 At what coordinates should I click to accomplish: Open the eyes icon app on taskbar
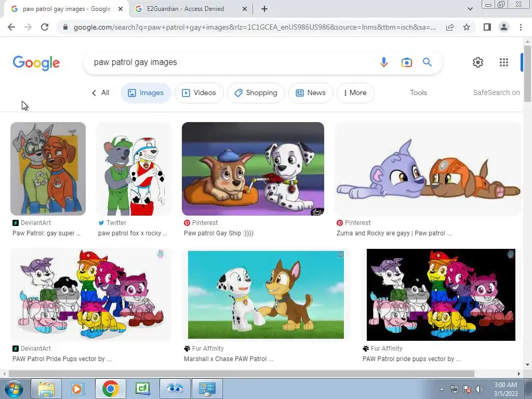pyautogui.click(x=175, y=389)
